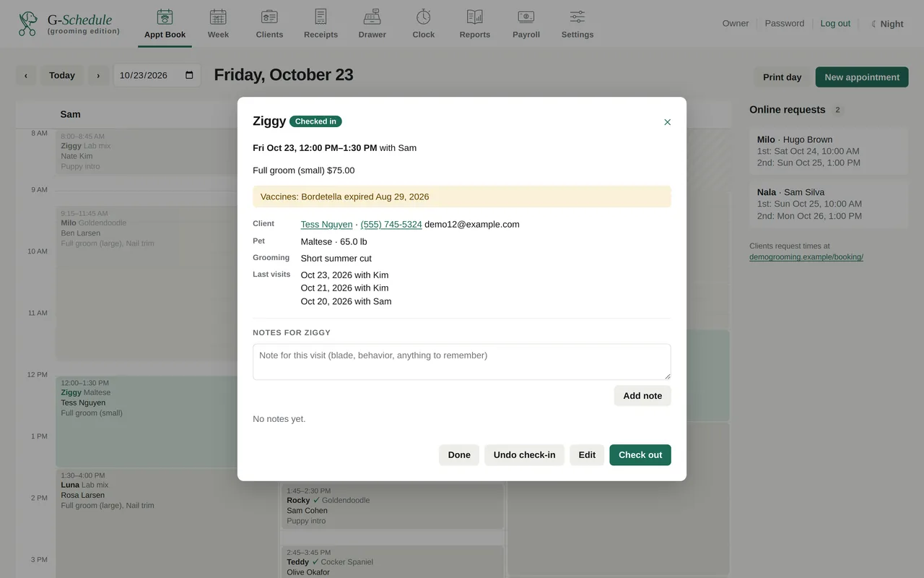Close the Ziggy appointment dialog
924x578 pixels.
667,122
